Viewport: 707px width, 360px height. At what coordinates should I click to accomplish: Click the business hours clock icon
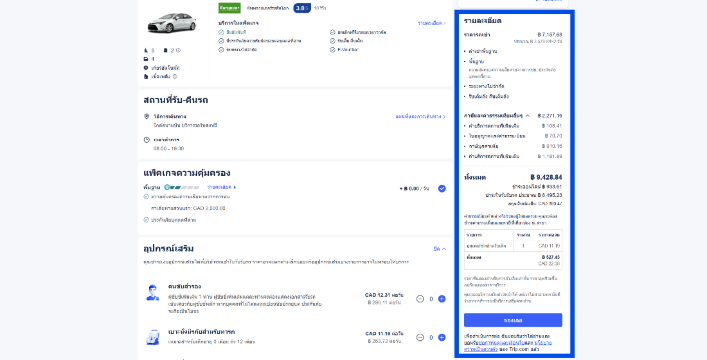(146, 140)
